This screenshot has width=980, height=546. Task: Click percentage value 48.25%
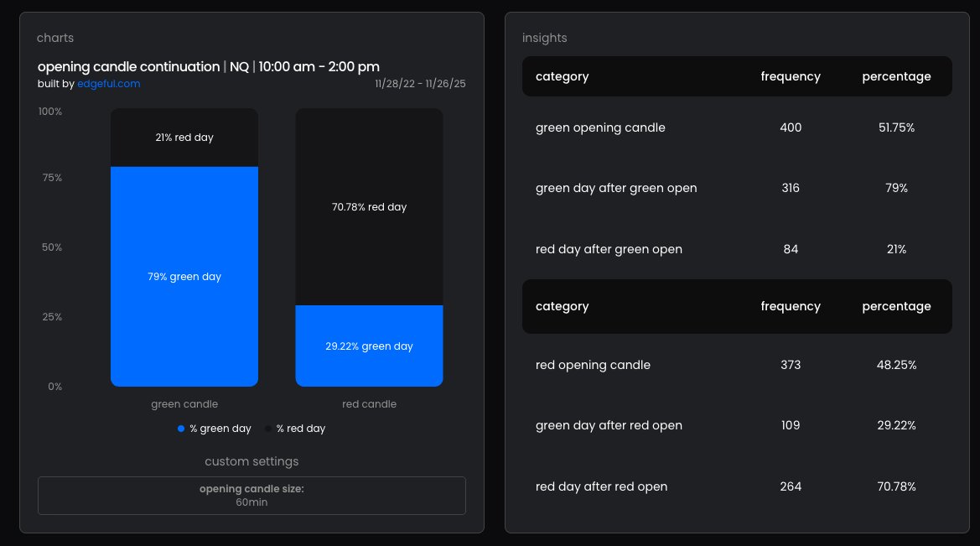896,365
